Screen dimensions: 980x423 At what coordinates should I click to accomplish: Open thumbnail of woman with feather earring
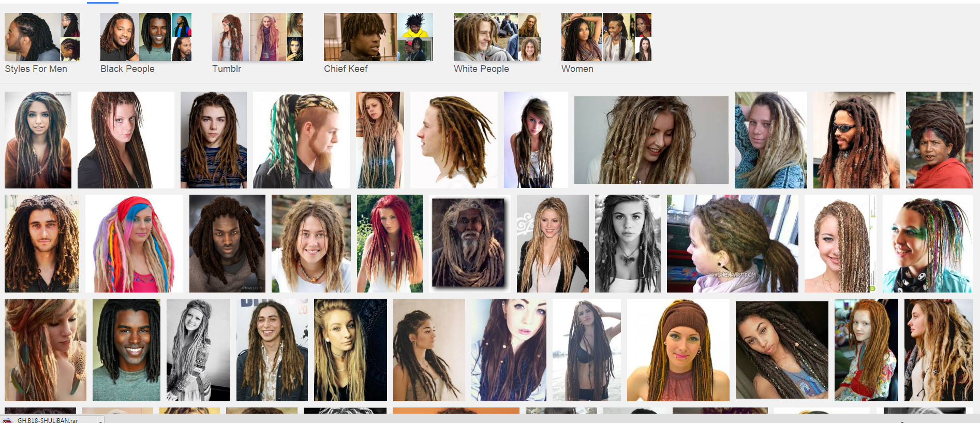46,350
